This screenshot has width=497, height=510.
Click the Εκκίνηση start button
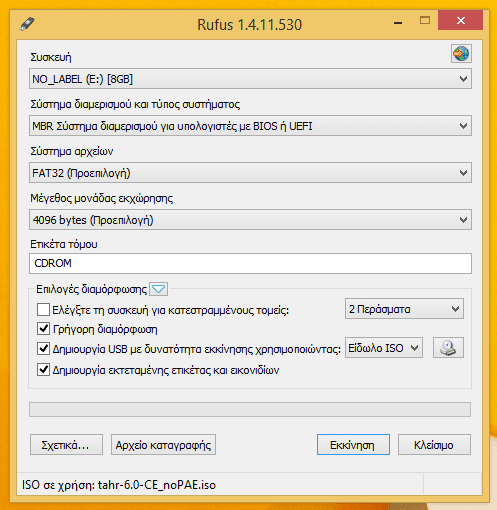pyautogui.click(x=353, y=445)
